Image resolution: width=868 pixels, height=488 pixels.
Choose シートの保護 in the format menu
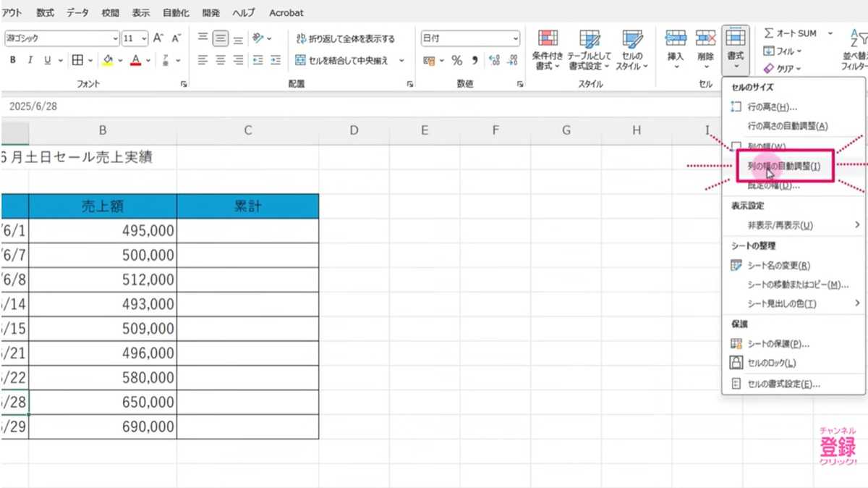tap(778, 344)
